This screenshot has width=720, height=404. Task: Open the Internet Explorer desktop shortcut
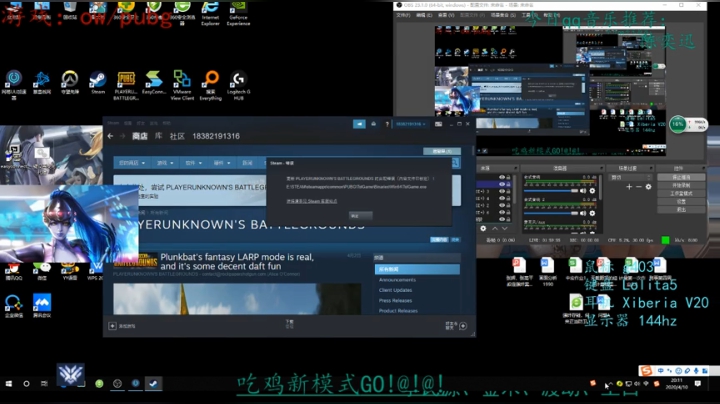(210, 13)
